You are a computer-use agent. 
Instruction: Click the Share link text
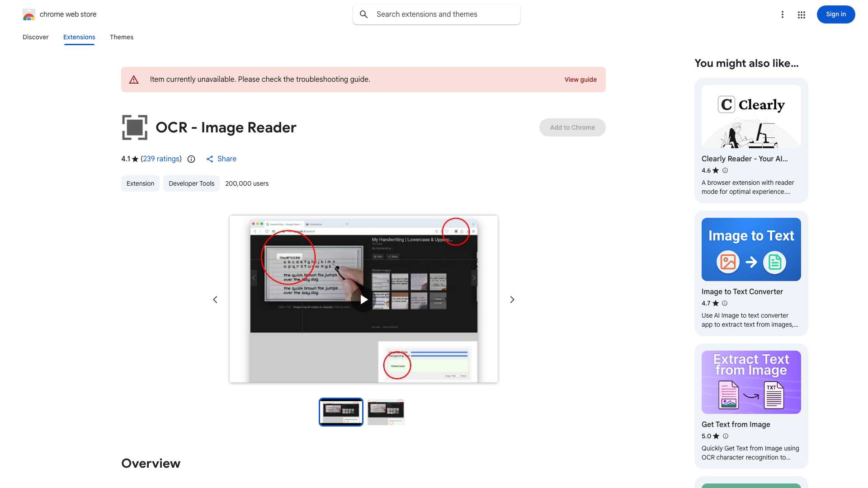pyautogui.click(x=227, y=159)
